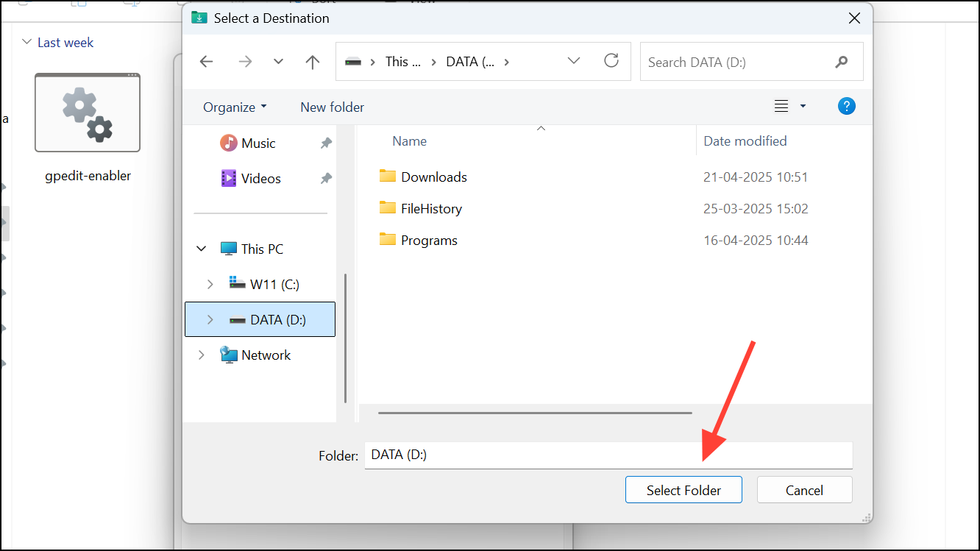The height and width of the screenshot is (551, 980).
Task: Expand the address bar previous locations dropdown
Action: tap(574, 61)
